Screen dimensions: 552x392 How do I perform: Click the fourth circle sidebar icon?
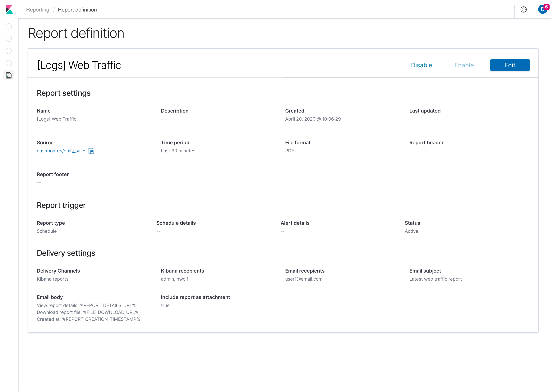click(9, 63)
